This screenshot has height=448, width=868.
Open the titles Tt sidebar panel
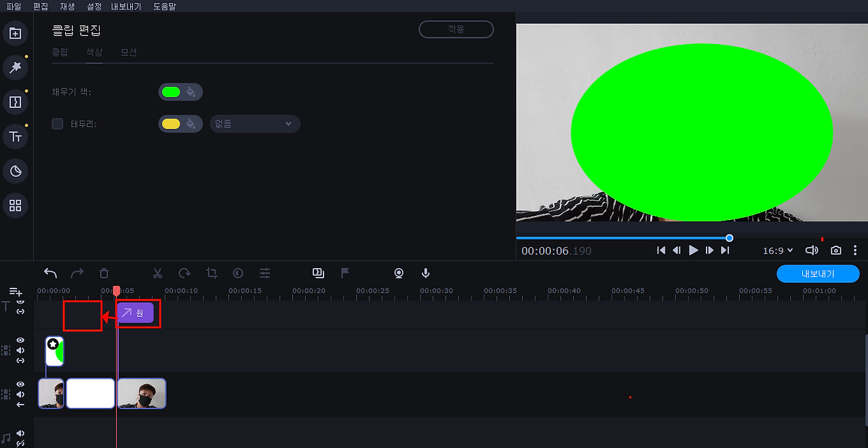(x=16, y=136)
